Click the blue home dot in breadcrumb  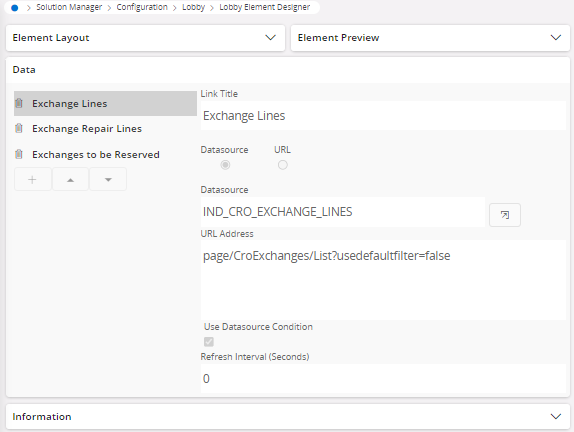[15, 8]
